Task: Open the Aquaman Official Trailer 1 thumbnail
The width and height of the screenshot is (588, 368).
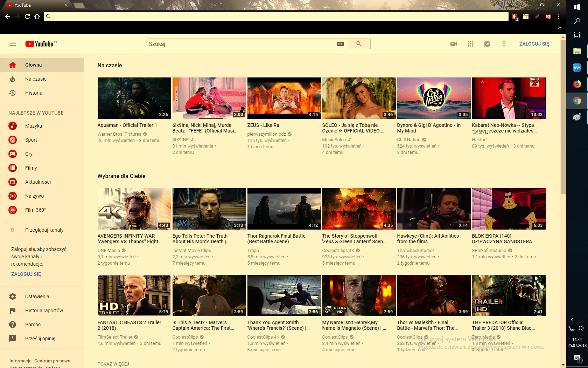Action: 134,98
